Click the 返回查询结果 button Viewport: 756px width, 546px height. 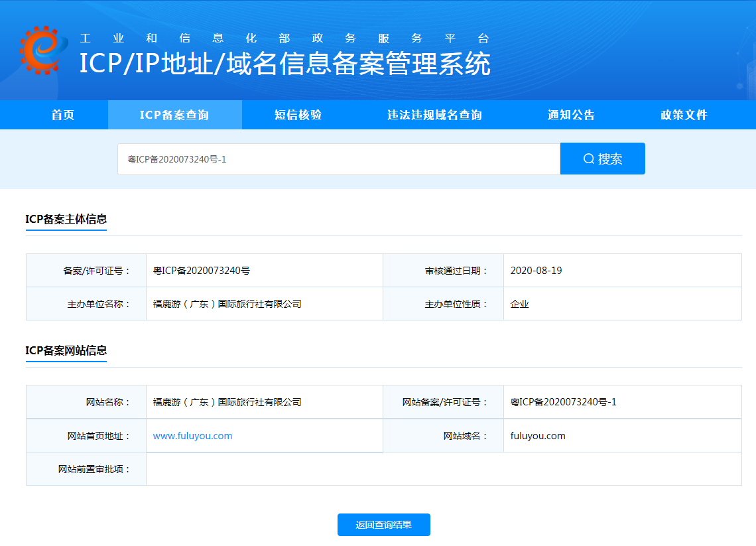point(383,524)
